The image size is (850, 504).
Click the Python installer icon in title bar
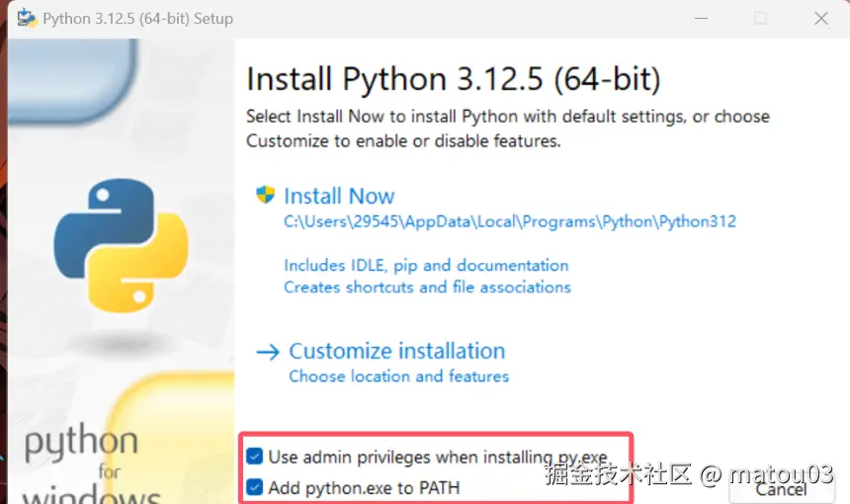pyautogui.click(x=27, y=18)
